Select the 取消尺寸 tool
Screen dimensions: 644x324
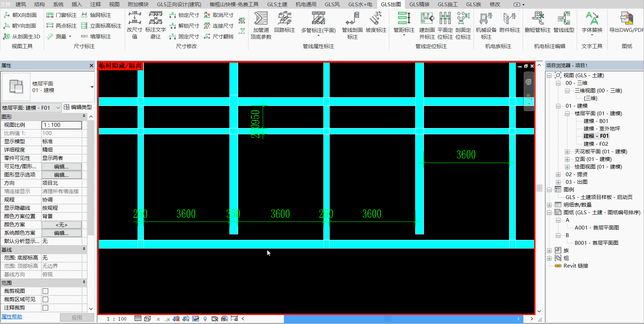click(x=218, y=15)
